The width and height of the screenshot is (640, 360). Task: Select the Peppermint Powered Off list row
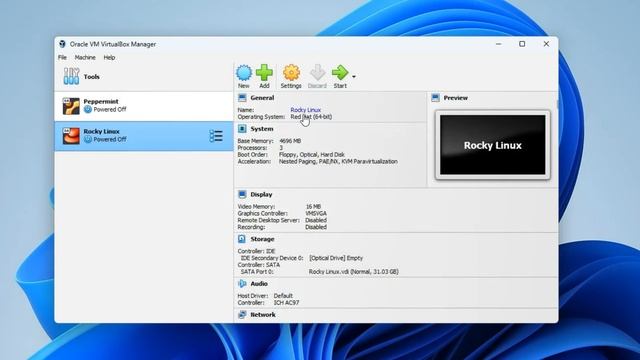[144, 106]
